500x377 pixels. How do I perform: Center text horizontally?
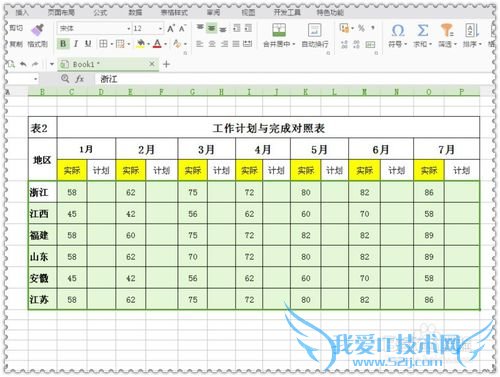click(x=212, y=44)
